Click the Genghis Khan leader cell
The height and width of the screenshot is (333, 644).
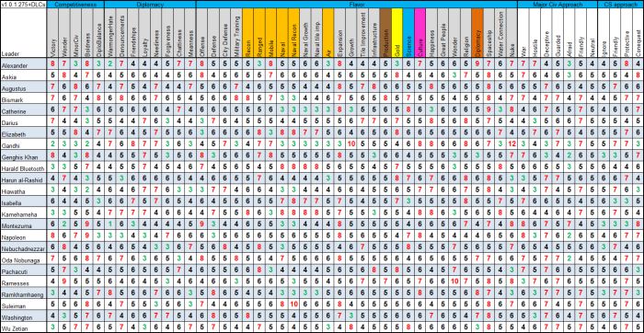pos(23,157)
